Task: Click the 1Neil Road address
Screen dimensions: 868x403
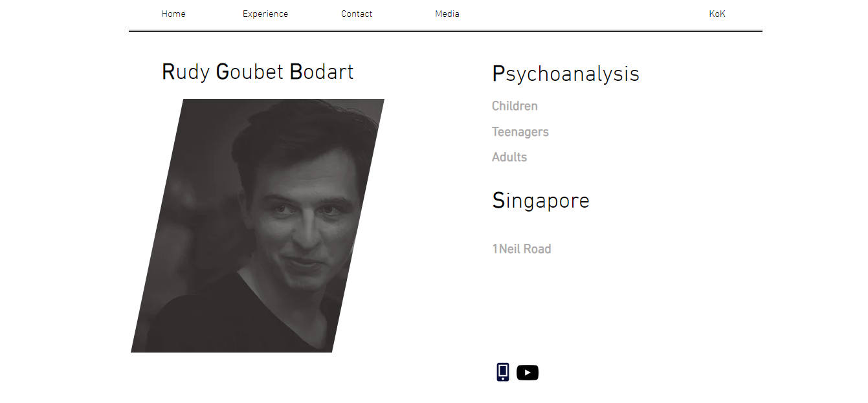Action: [x=521, y=249]
